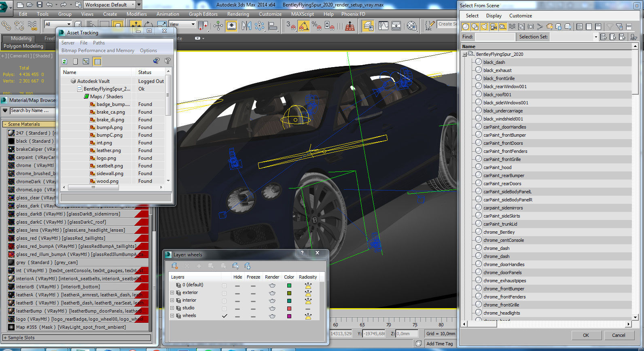
Task: Click the Save File icon in quick access toolbar
Action: tap(39, 4)
